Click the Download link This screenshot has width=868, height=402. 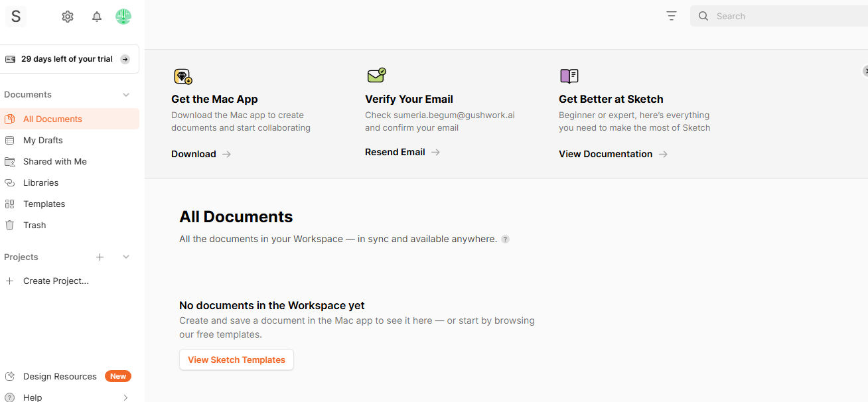click(201, 154)
